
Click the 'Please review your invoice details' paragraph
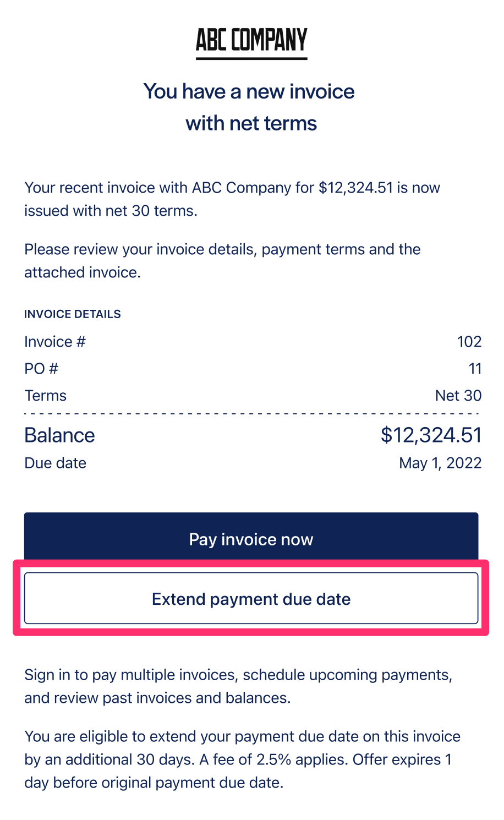pyautogui.click(x=222, y=261)
